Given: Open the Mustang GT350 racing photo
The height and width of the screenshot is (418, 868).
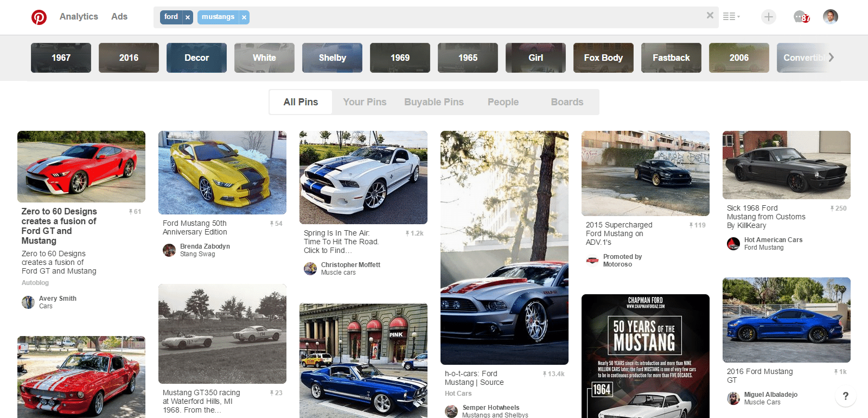Looking at the screenshot, I should tap(222, 334).
